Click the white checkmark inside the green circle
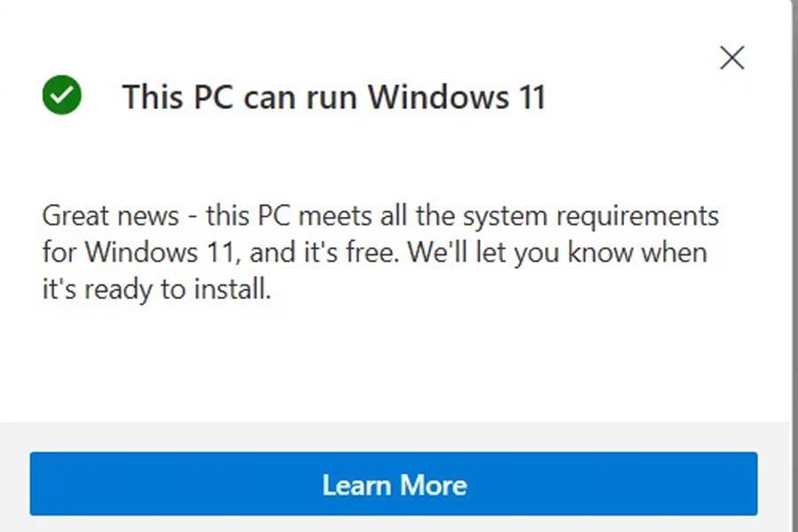Image resolution: width=798 pixels, height=532 pixels. (x=60, y=96)
